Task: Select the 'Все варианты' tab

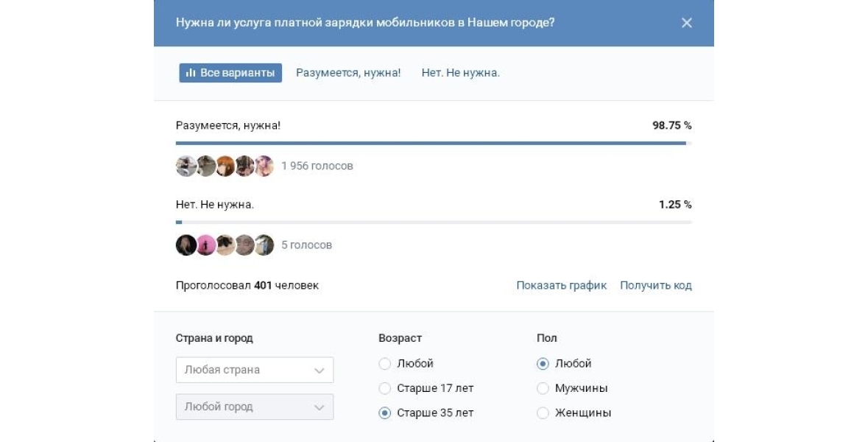Action: [230, 72]
